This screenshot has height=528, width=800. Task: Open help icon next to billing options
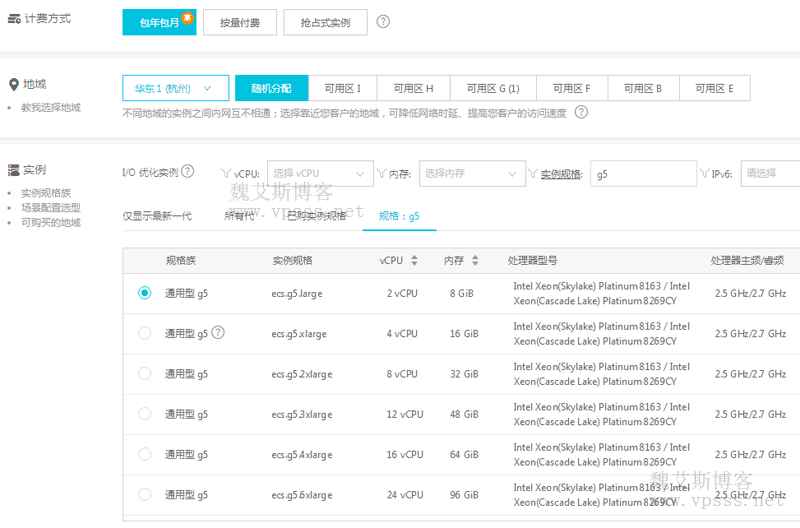[x=383, y=21]
